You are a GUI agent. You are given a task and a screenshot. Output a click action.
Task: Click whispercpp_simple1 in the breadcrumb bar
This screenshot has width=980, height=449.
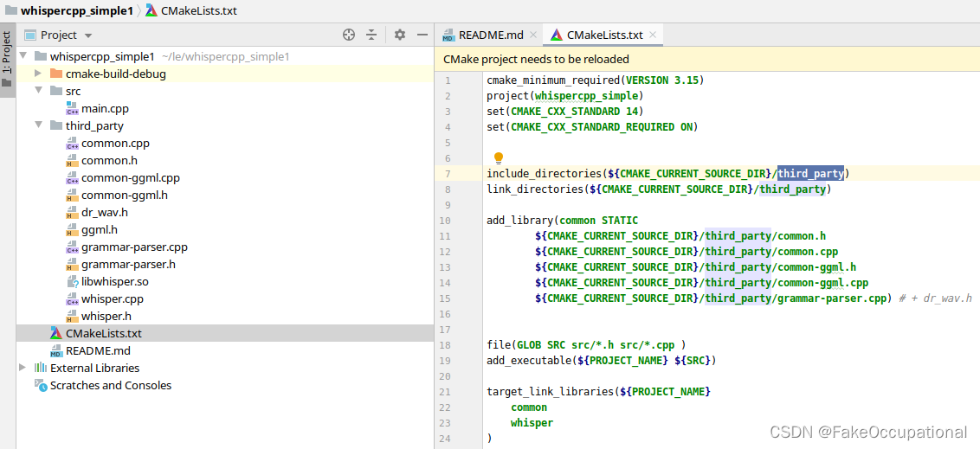click(x=76, y=10)
